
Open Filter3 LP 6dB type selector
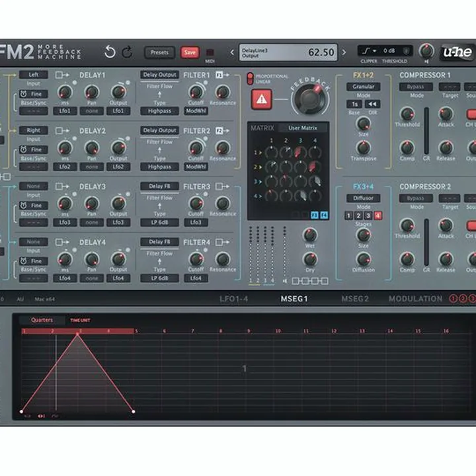click(159, 223)
